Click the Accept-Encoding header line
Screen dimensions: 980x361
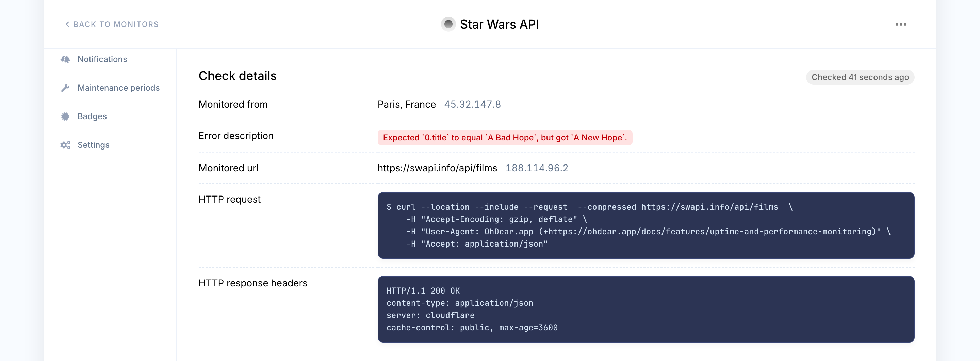click(496, 219)
